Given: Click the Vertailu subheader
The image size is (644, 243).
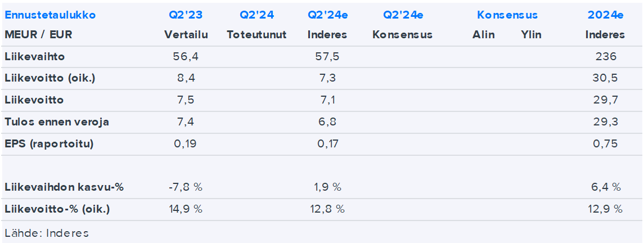Looking at the screenshot, I should [186, 35].
